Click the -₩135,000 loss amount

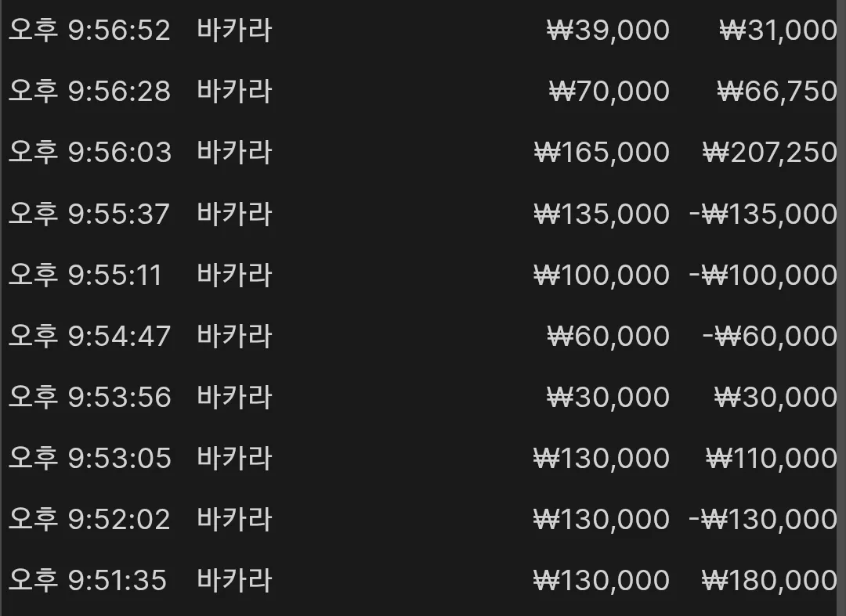[x=764, y=214]
